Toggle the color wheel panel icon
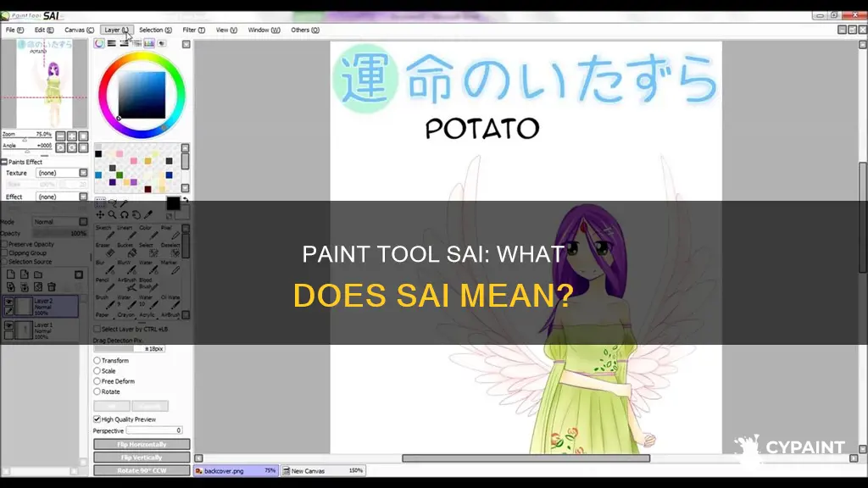Screen dimensions: 868x488 pos(99,44)
